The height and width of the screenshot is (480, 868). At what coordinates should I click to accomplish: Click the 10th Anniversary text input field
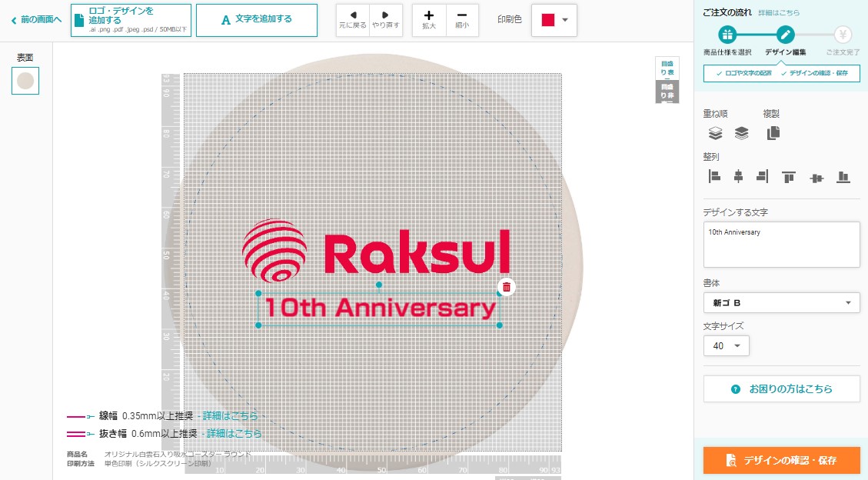coord(781,245)
